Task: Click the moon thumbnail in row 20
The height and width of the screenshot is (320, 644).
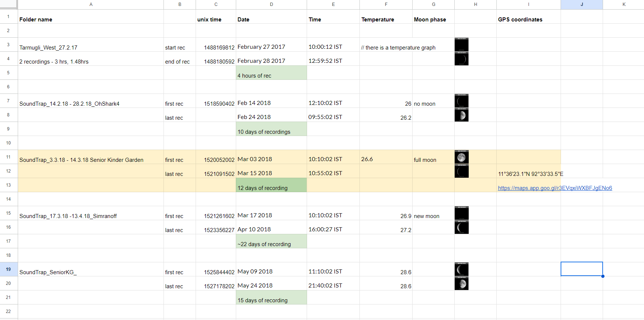Action: click(461, 283)
